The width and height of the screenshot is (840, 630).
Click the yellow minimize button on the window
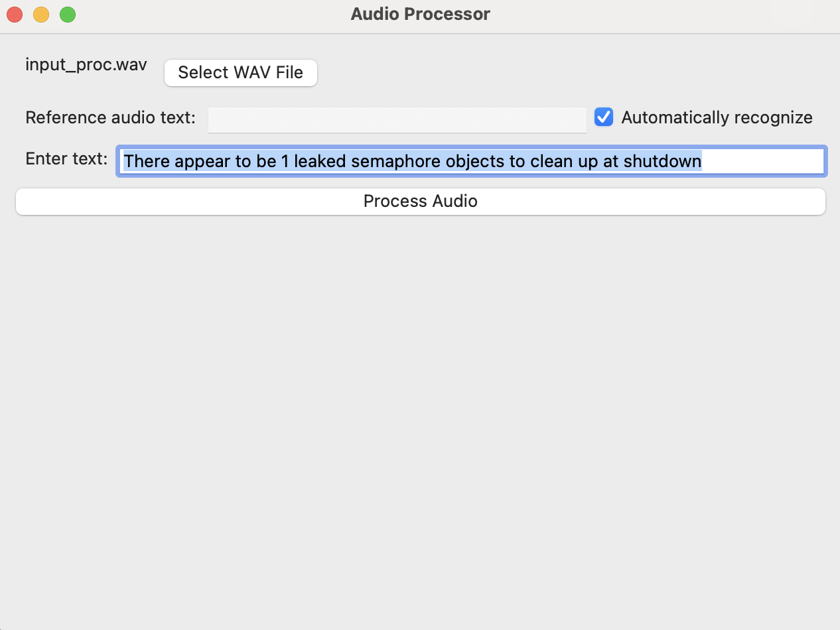tap(40, 14)
